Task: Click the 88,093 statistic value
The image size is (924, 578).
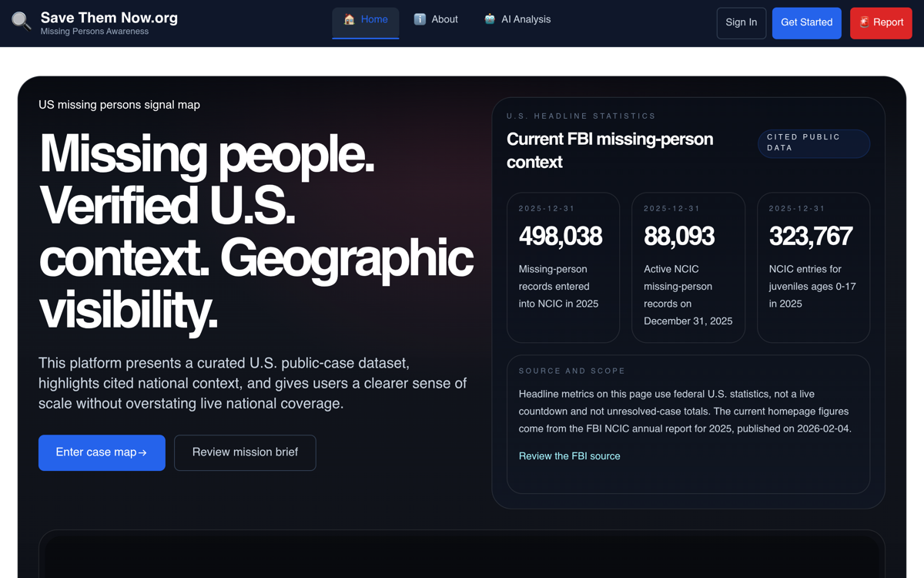Action: (x=679, y=236)
